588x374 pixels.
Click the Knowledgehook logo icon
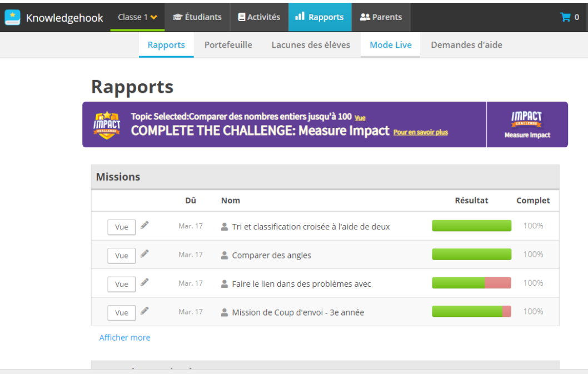click(x=12, y=17)
